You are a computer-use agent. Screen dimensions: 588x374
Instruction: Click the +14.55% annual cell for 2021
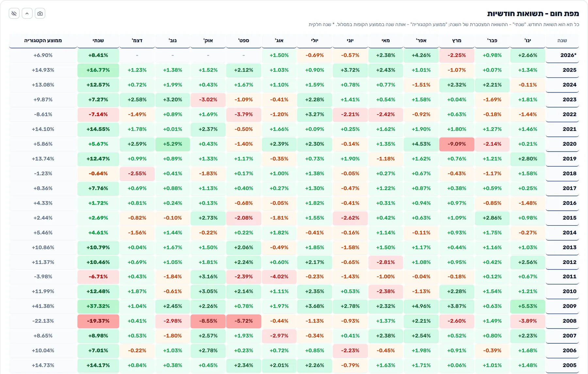[98, 129]
